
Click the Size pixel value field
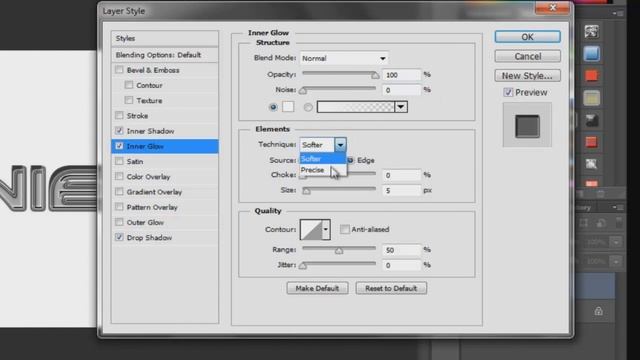(x=401, y=191)
